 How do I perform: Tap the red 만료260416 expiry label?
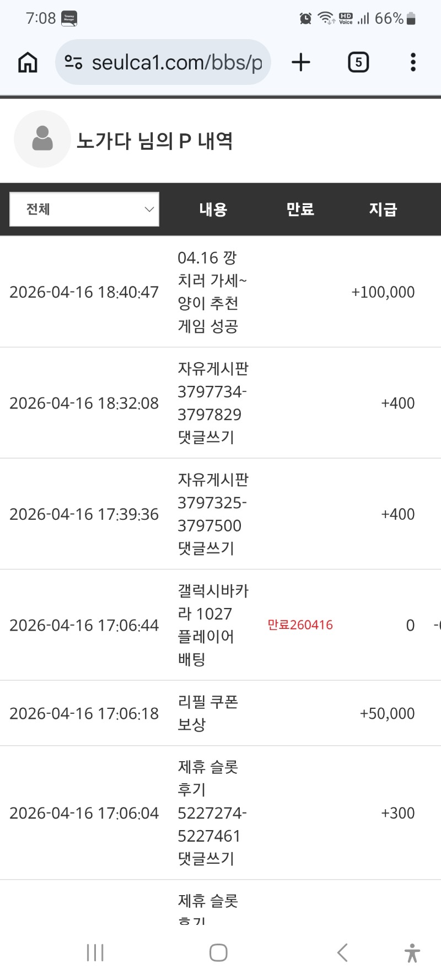pos(300,625)
